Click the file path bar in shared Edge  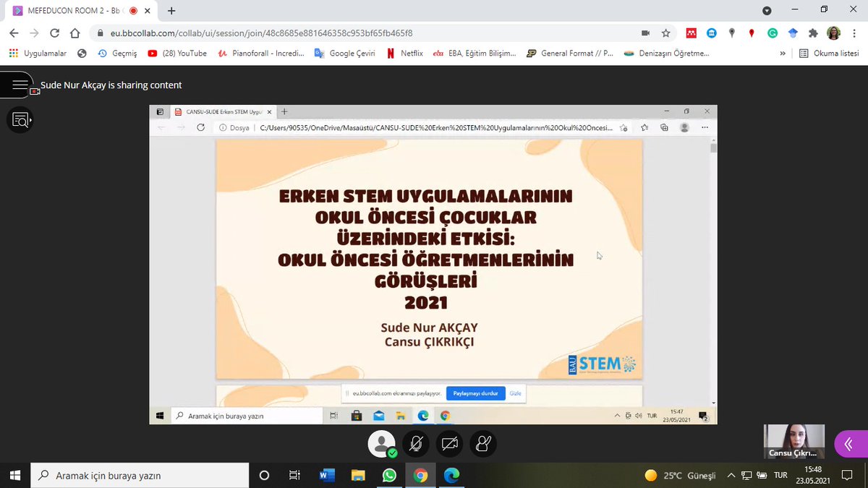[424, 127]
